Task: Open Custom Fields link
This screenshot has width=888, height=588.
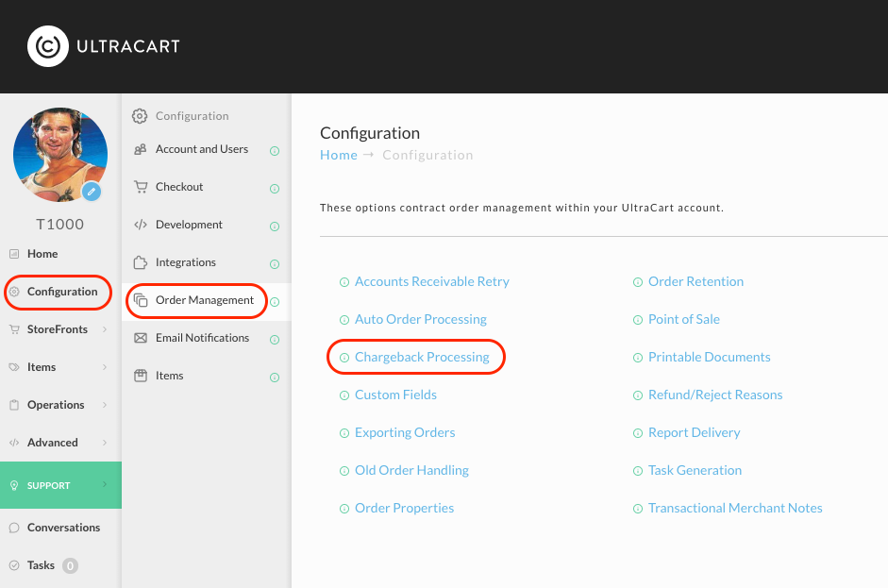Action: [395, 395]
